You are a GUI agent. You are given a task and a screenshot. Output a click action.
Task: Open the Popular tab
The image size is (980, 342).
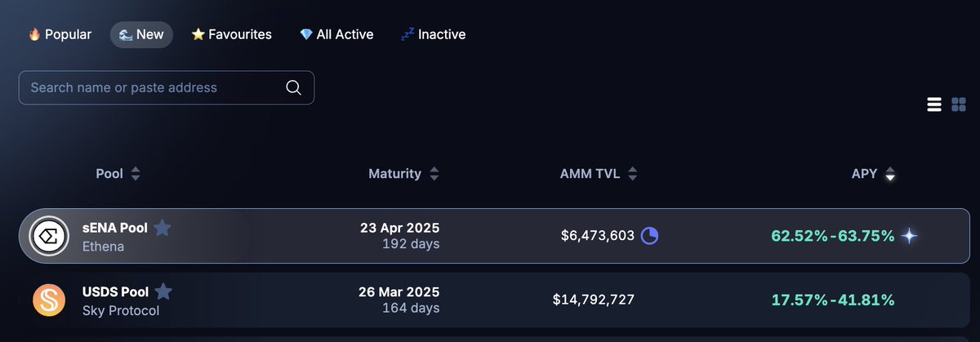point(60,34)
